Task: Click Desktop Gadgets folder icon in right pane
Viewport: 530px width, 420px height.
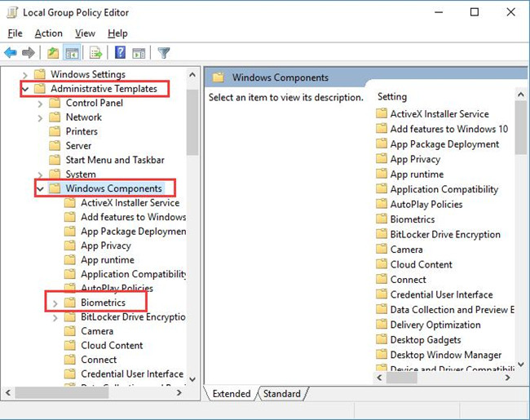Action: pos(382,339)
